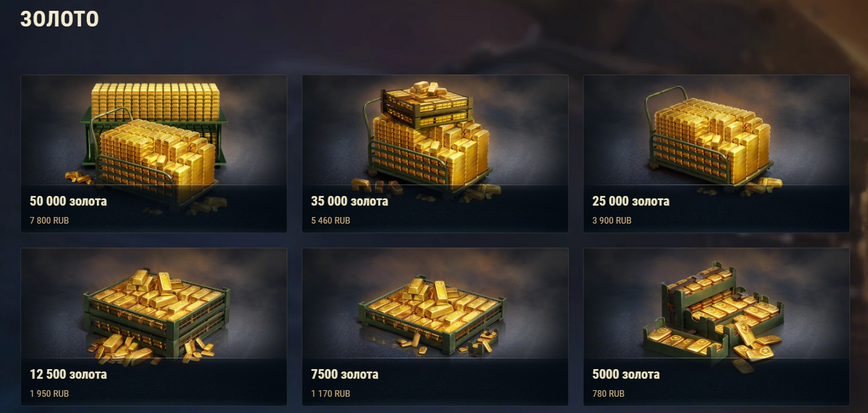Click the '12 500 золота' title
The width and height of the screenshot is (868, 413).
[x=68, y=375]
